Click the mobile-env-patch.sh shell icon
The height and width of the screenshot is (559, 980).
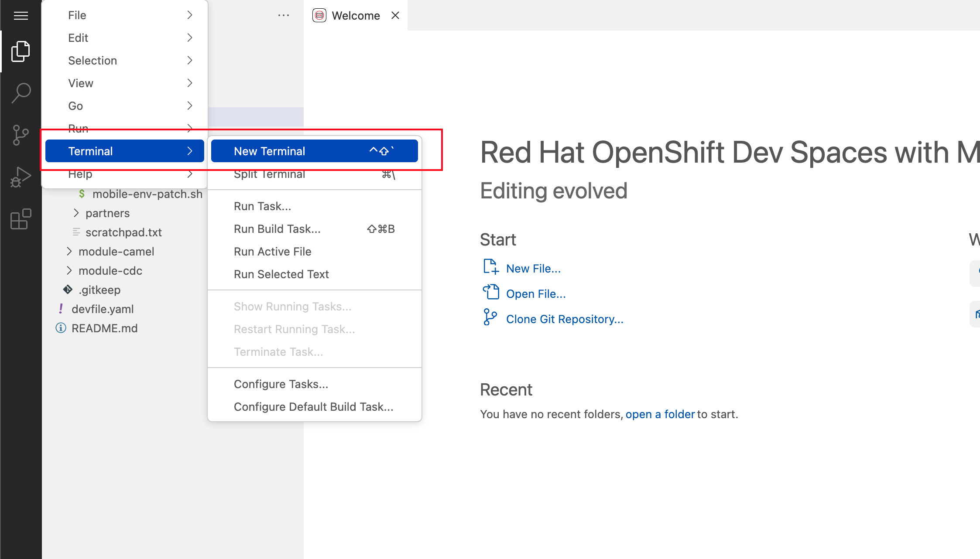pyautogui.click(x=82, y=194)
